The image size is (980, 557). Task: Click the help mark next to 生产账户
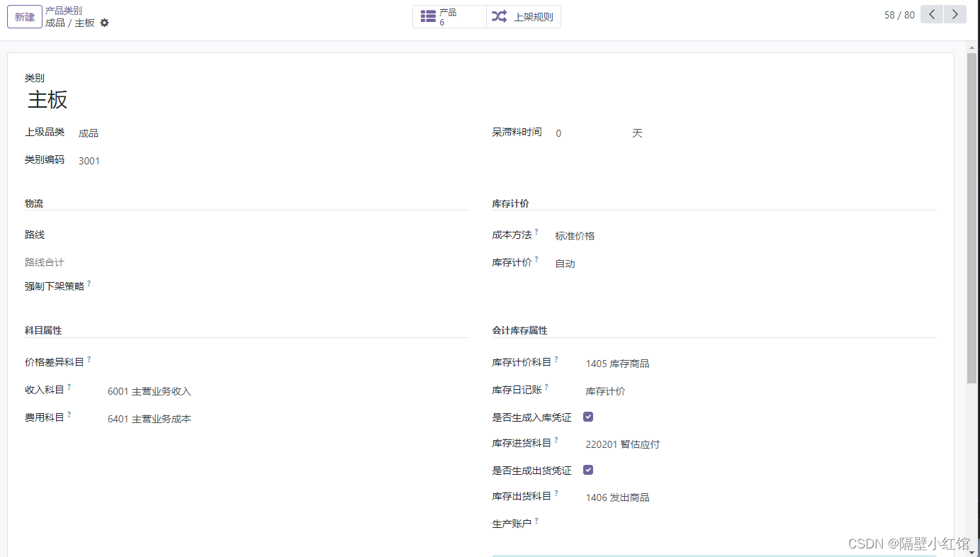click(536, 521)
